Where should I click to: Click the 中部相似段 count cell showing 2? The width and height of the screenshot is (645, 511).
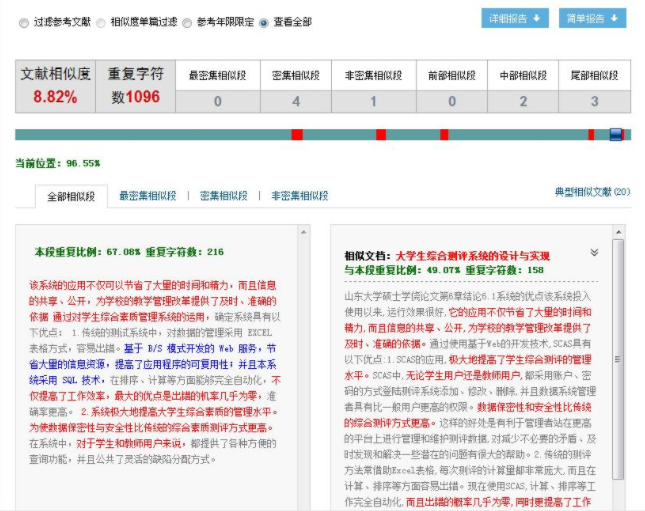[523, 101]
